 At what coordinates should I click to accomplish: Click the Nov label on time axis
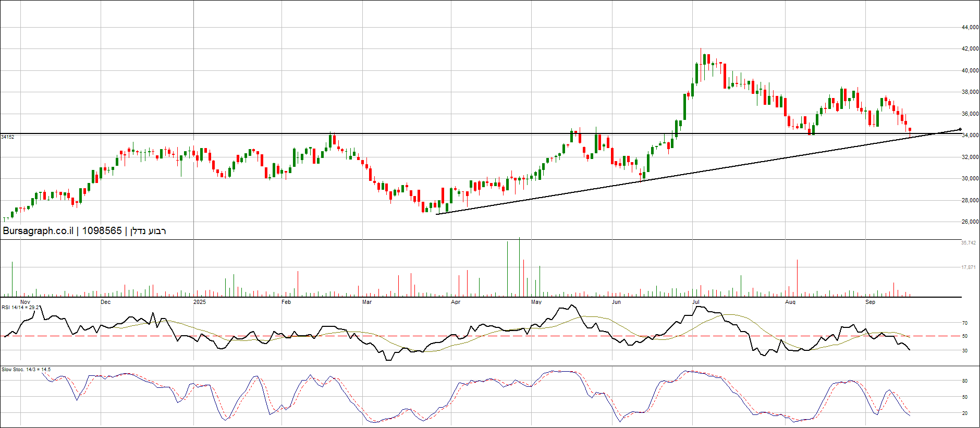tap(25, 302)
